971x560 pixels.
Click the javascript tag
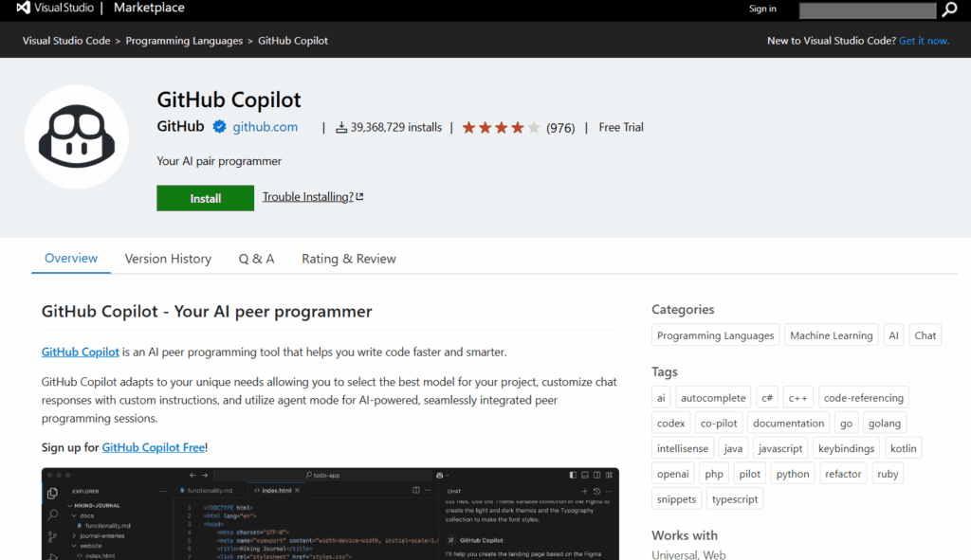tap(780, 448)
